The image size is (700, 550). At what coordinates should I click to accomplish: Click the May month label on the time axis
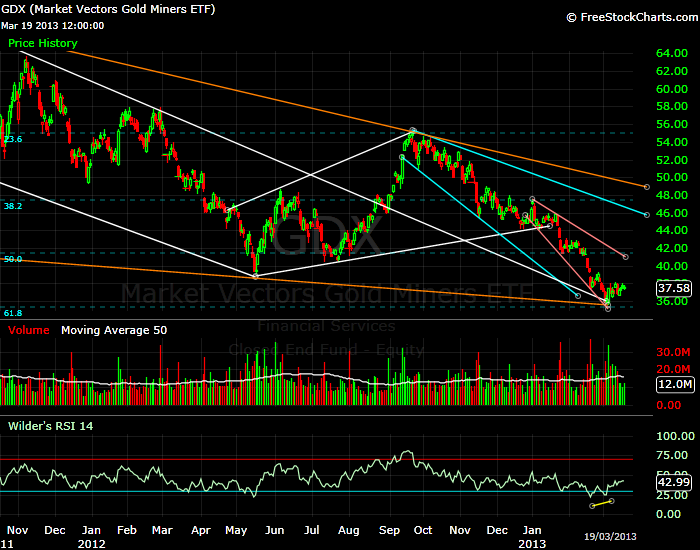click(x=236, y=531)
